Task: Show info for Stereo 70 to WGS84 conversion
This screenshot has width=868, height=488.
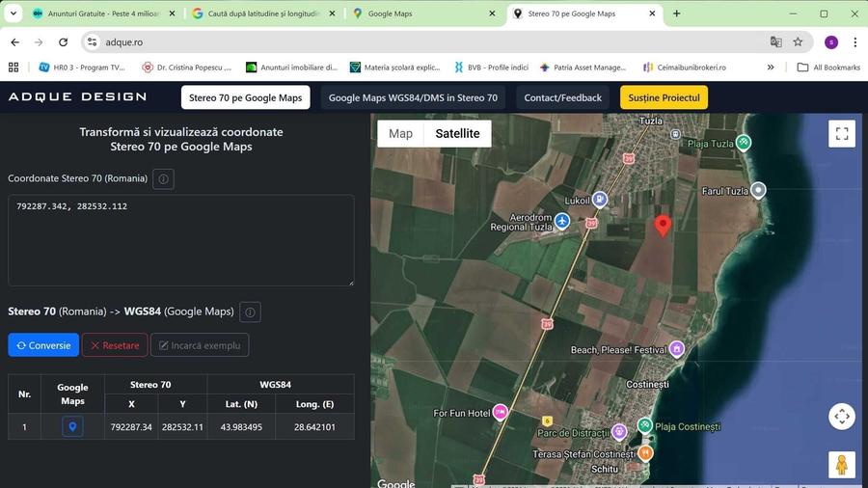Action: 250,312
